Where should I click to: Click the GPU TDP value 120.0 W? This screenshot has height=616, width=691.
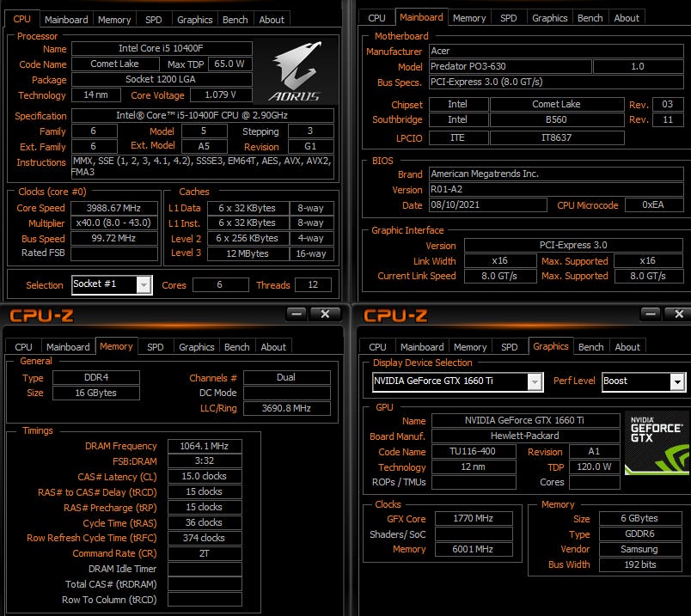(x=595, y=467)
